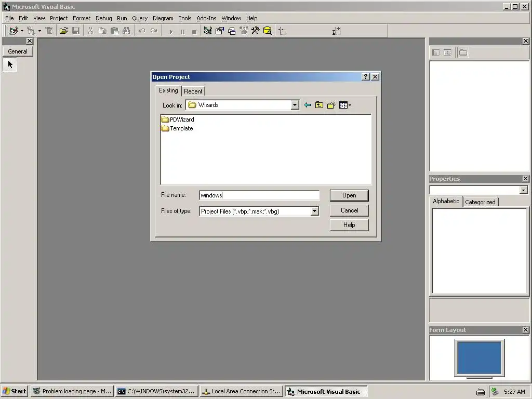Open the Debug menu
Viewport: 532px width, 399px height.
click(103, 18)
